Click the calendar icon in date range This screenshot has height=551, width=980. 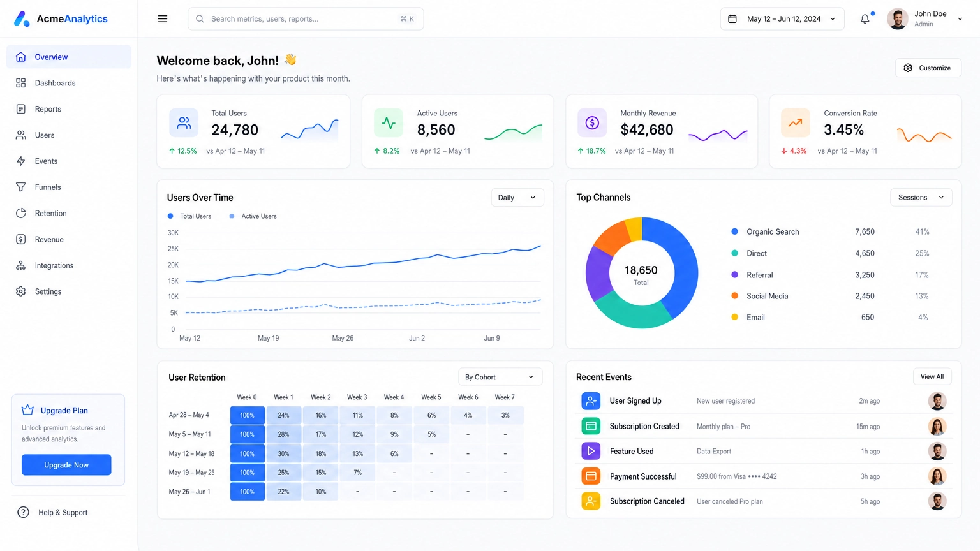click(x=732, y=19)
